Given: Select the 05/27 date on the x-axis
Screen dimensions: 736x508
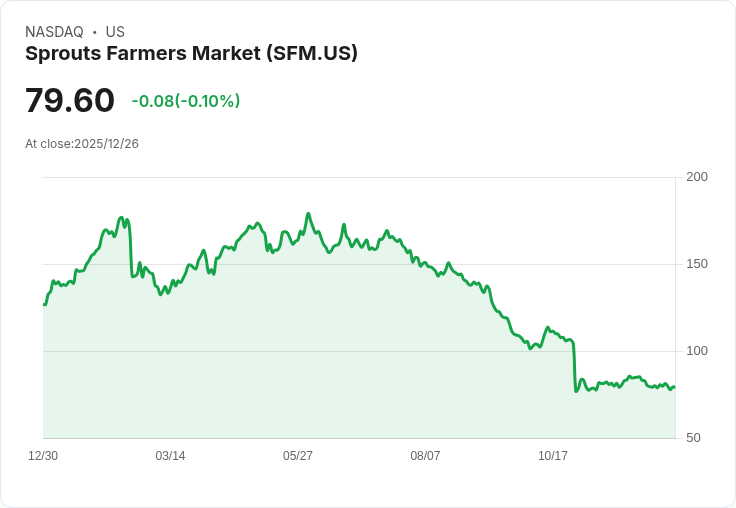Looking at the screenshot, I should [298, 456].
